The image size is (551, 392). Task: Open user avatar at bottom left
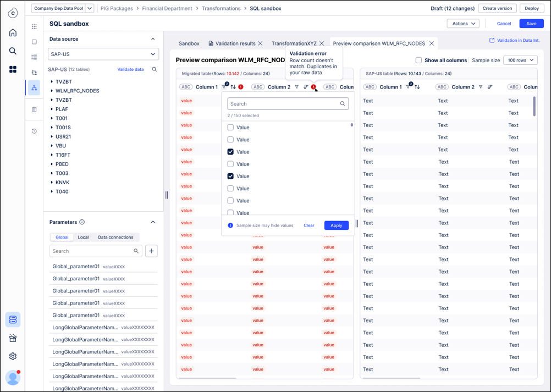coord(13,378)
